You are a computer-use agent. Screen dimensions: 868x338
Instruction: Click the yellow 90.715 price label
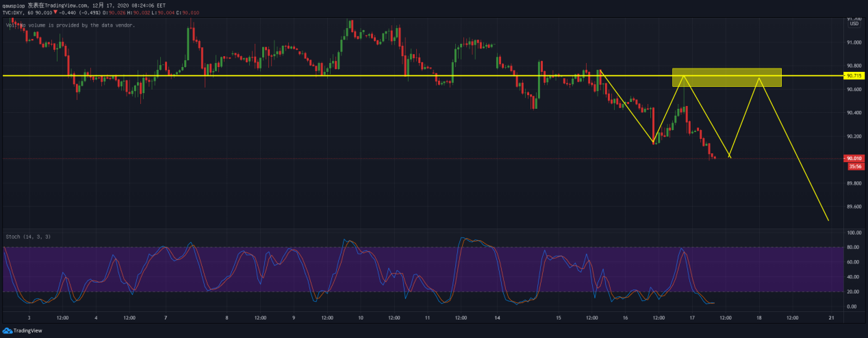coord(854,75)
